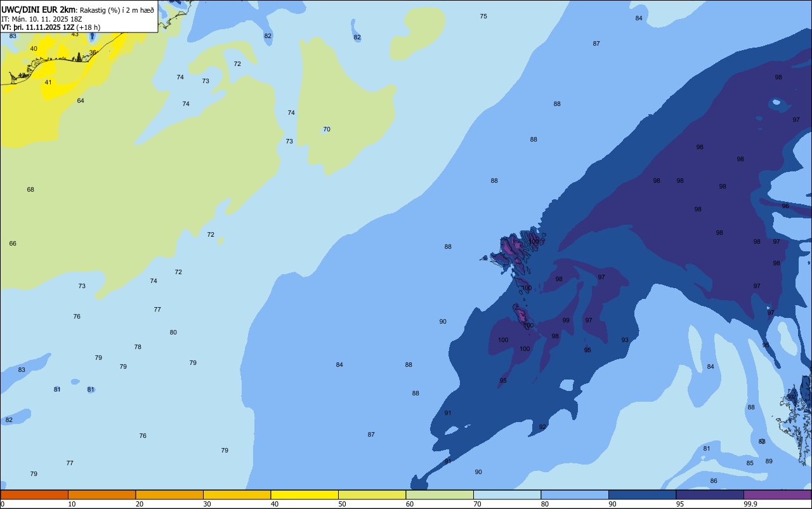Screen dimensions: 812x509
Task: Click the 'UWC/DINI EUR 2km' title text
Action: 39,10
